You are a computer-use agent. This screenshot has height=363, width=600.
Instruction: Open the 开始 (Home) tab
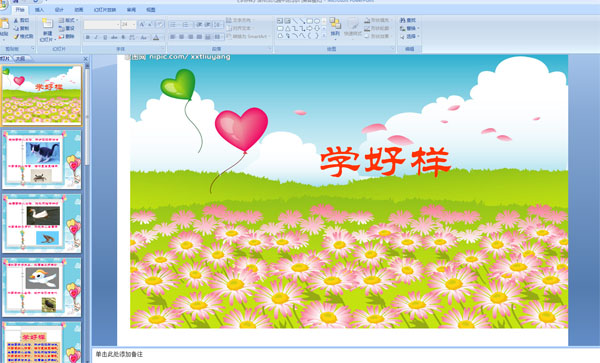point(20,10)
